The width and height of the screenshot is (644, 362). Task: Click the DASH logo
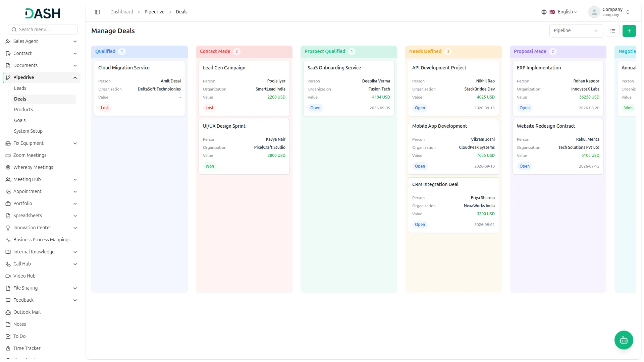click(43, 13)
